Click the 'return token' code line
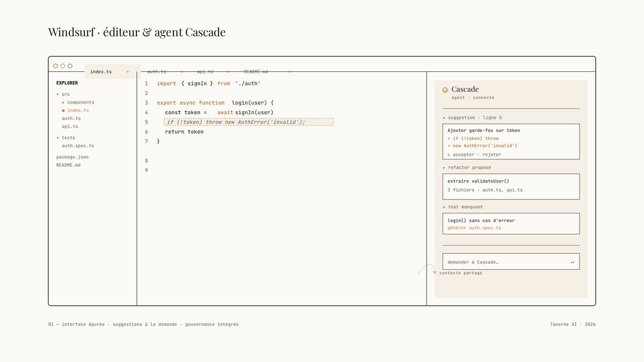Screen dimensions: 644x362 pyautogui.click(x=184, y=131)
